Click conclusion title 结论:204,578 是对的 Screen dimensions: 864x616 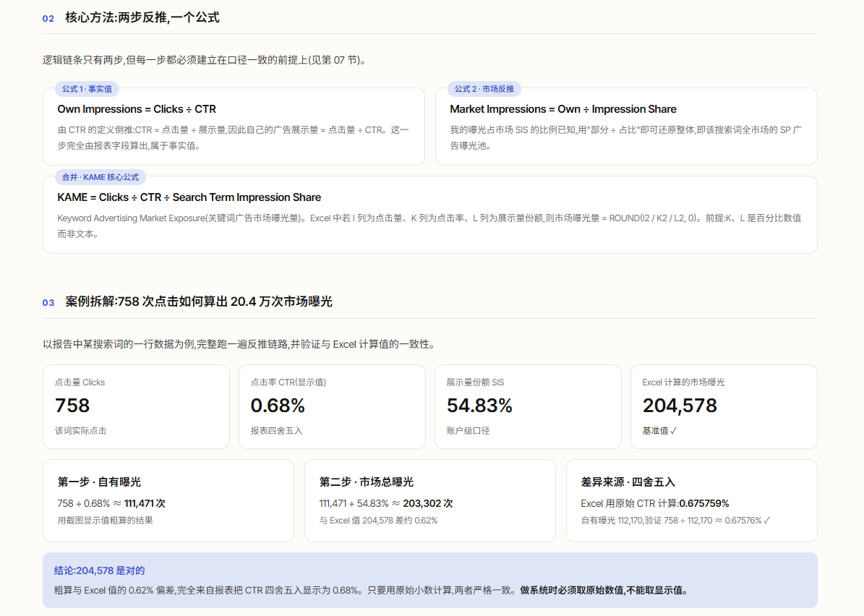[x=99, y=571]
